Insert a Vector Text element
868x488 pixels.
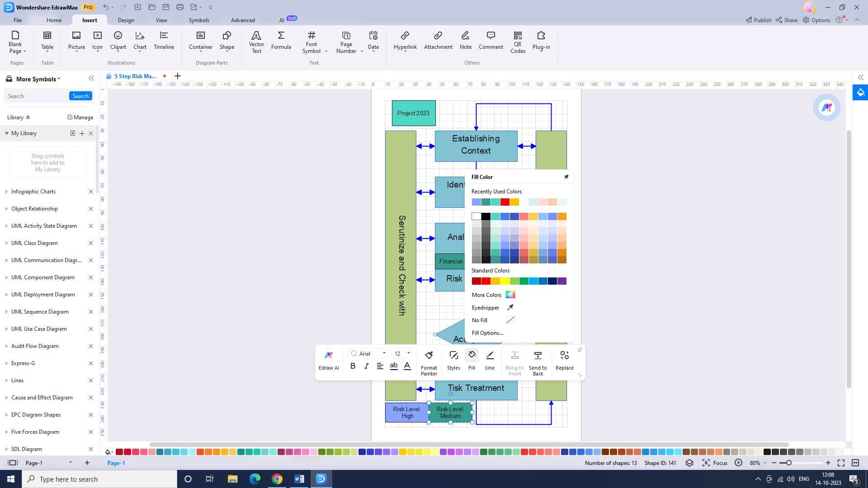pyautogui.click(x=256, y=42)
